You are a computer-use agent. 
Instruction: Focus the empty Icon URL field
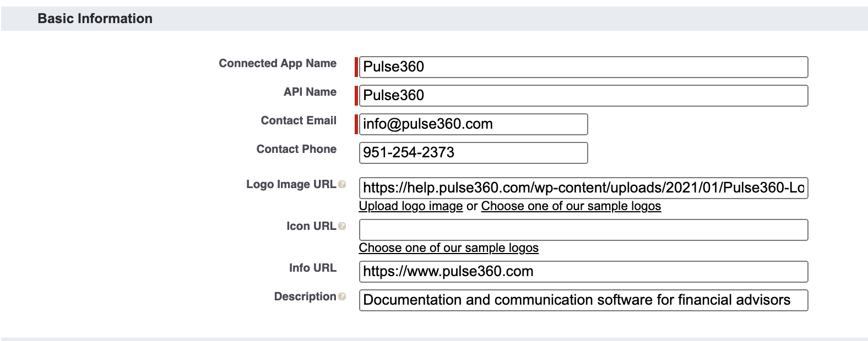(x=583, y=230)
